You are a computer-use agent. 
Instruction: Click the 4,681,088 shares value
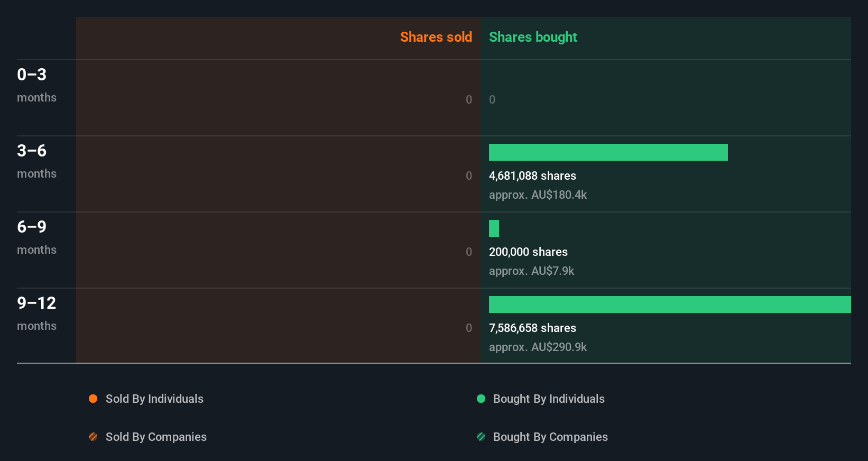pyautogui.click(x=532, y=176)
